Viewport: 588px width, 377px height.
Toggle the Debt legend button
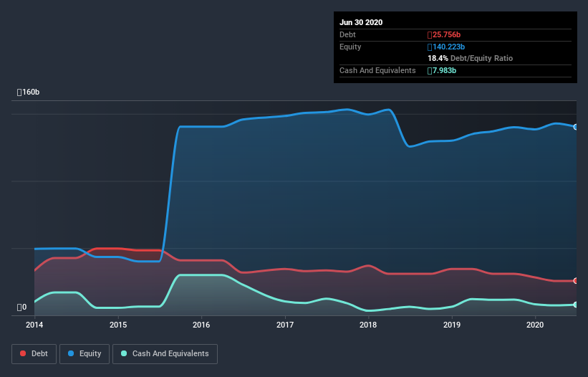coord(34,354)
